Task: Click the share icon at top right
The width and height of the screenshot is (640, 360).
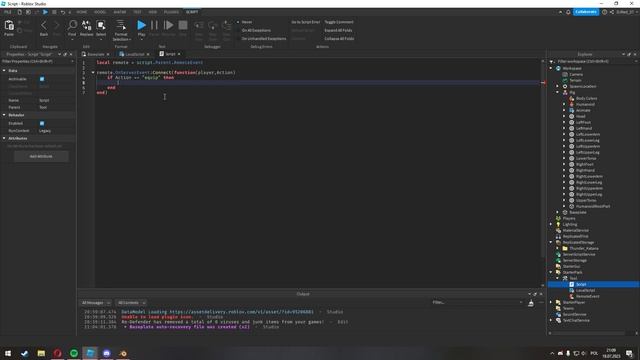Action: pos(612,12)
